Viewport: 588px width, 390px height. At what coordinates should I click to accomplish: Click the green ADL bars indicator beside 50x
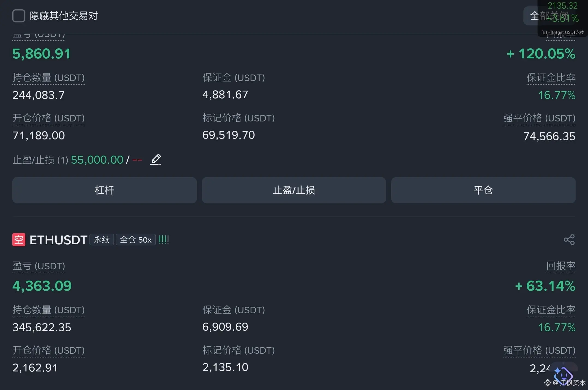click(x=164, y=240)
